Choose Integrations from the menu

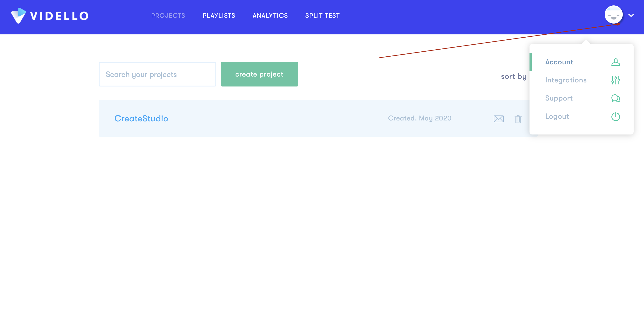click(566, 80)
